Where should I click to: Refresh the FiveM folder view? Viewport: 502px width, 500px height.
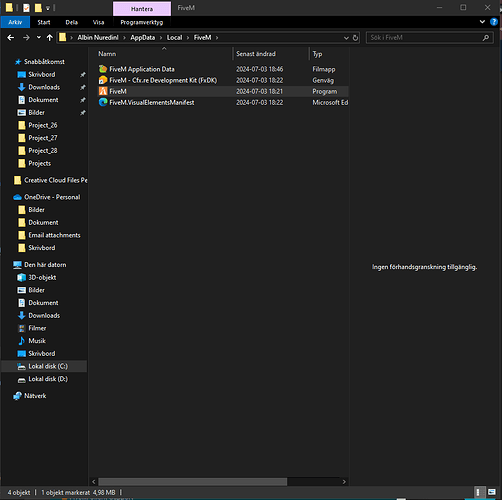pos(355,38)
